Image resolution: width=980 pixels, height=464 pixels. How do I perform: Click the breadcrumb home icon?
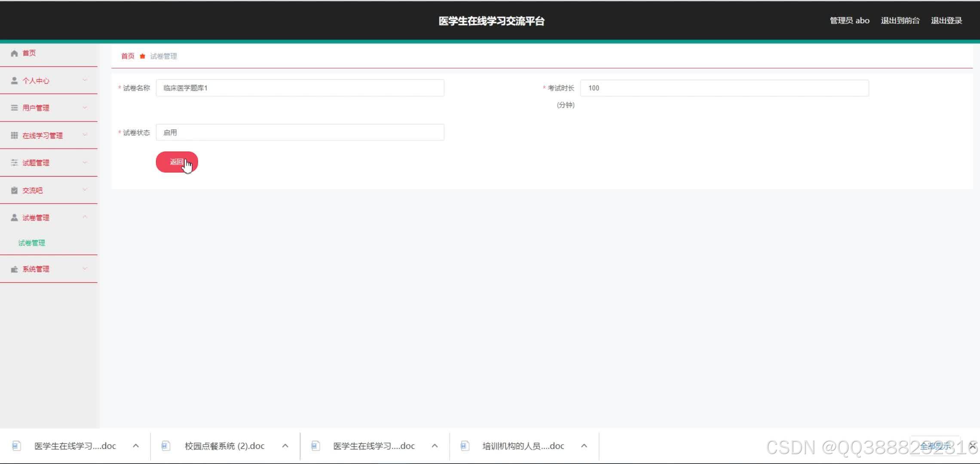click(142, 56)
